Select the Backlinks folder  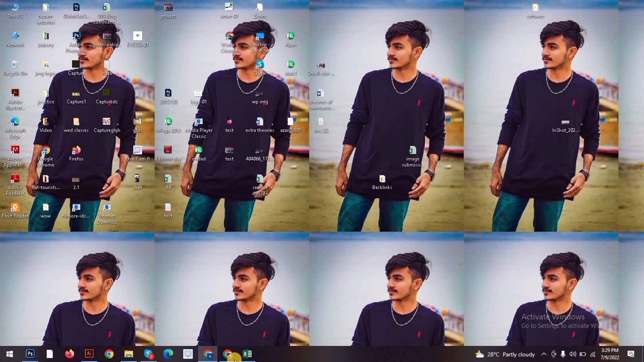click(382, 183)
